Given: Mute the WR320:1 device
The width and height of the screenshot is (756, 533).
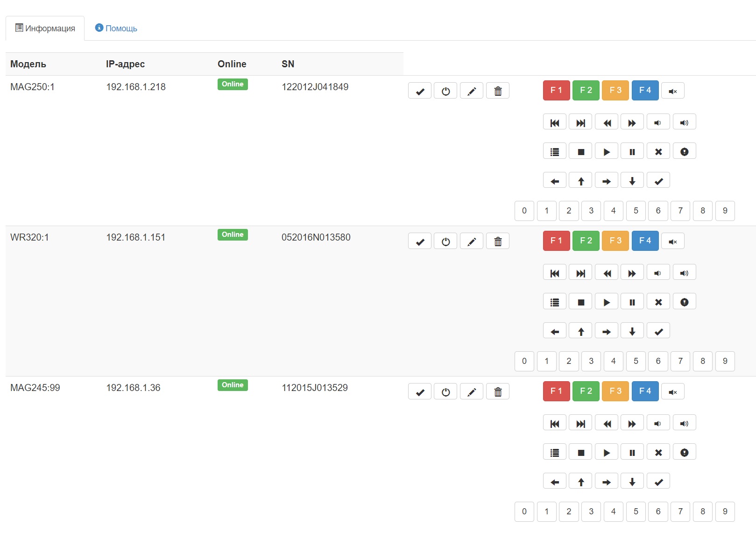Looking at the screenshot, I should [x=673, y=242].
